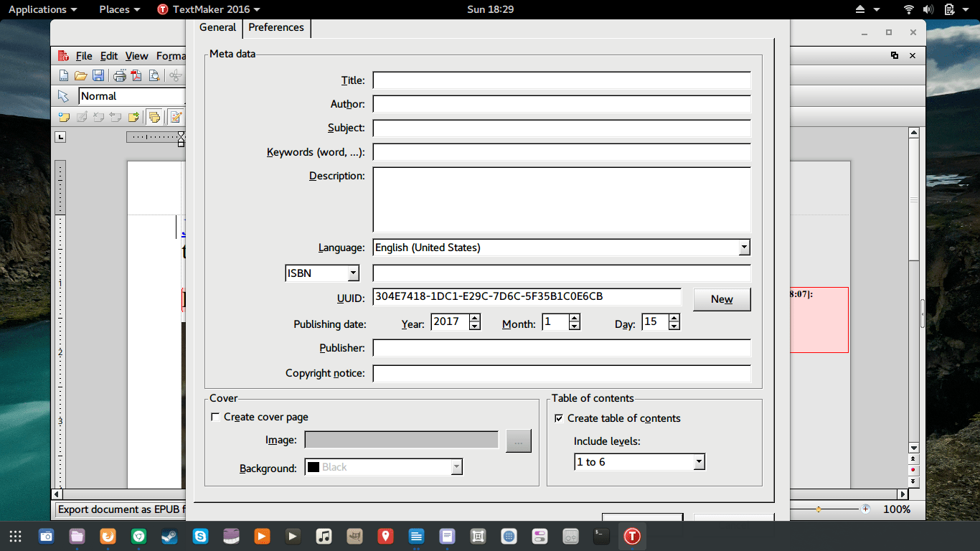The image size is (980, 551).
Task: Open the Language dropdown
Action: point(744,248)
